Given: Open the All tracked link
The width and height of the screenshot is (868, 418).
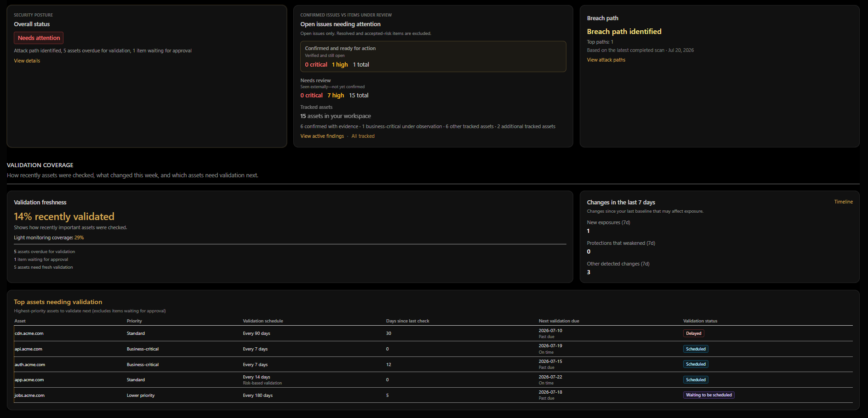Looking at the screenshot, I should 363,136.
